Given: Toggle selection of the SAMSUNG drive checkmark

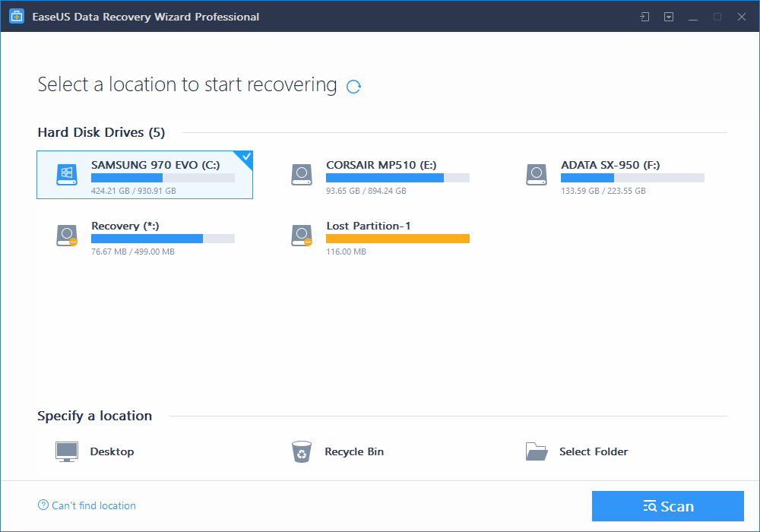Looking at the screenshot, I should tap(245, 157).
